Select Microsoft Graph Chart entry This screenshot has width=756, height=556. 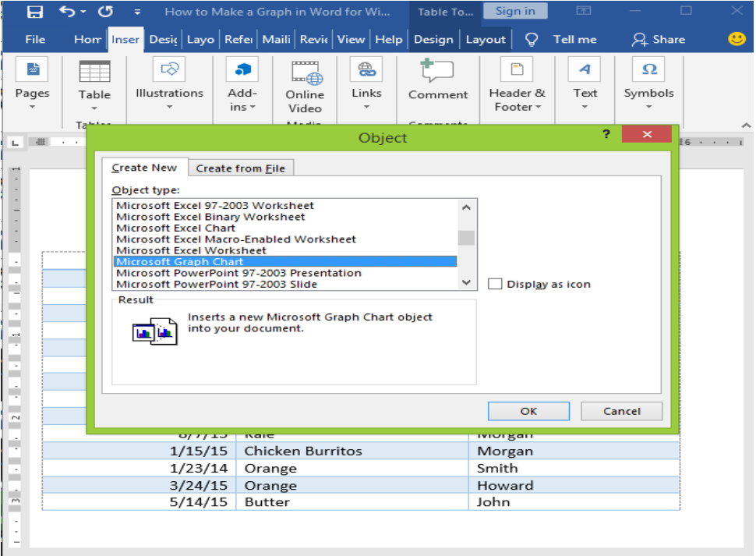pyautogui.click(x=285, y=261)
